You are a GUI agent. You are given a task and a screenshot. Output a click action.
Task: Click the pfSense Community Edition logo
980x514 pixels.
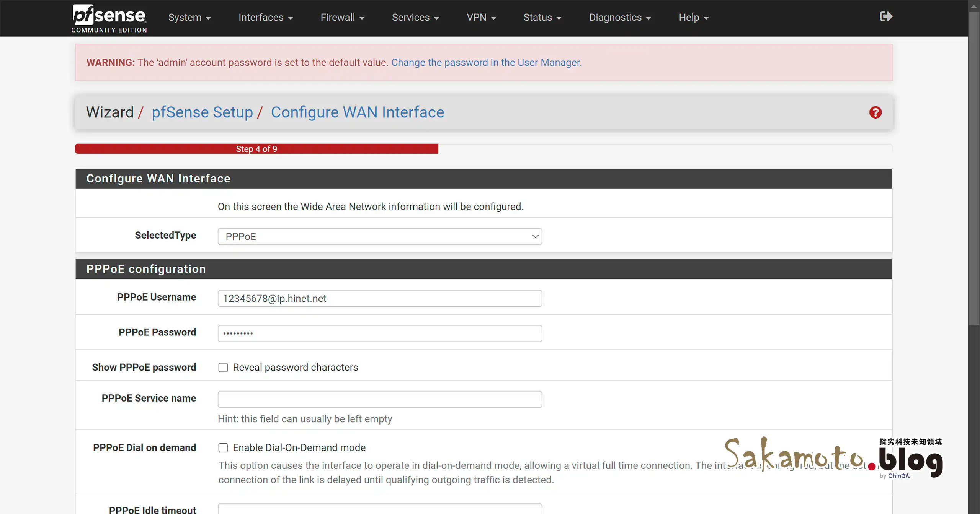[109, 18]
